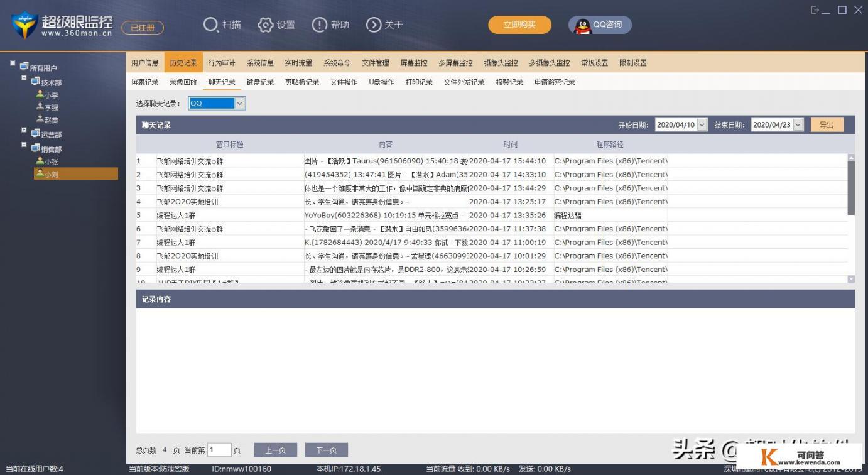Switch to the 行为审计 tab
868x475 pixels.
(x=222, y=63)
